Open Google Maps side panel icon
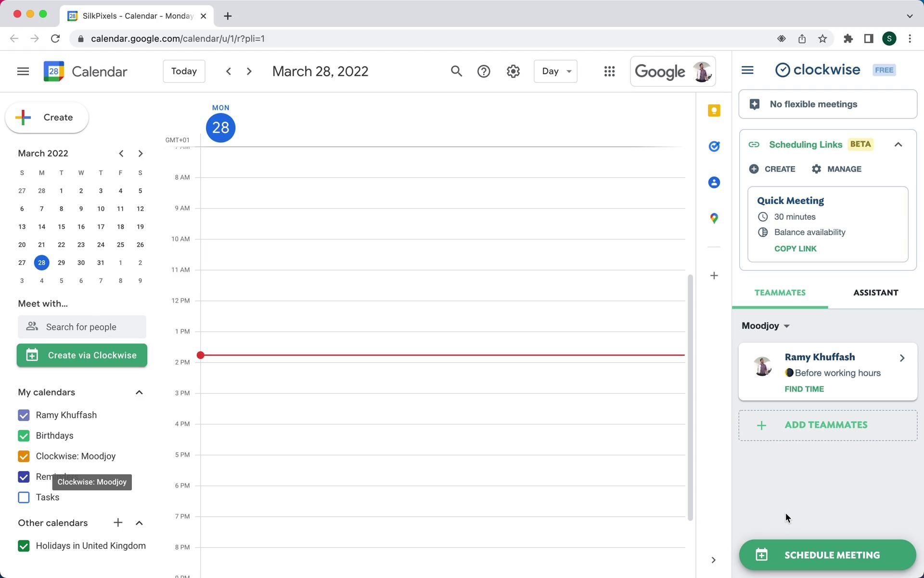The image size is (924, 578). pyautogui.click(x=714, y=218)
